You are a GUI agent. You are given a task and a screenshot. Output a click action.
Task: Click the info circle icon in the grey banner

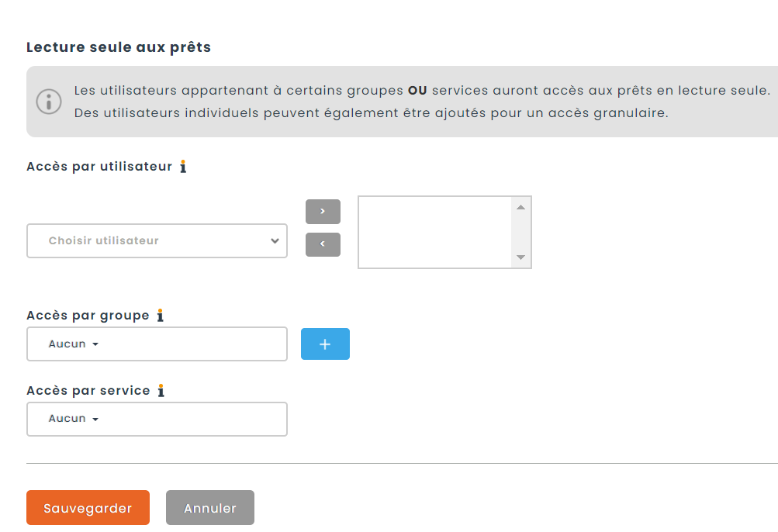click(x=49, y=102)
